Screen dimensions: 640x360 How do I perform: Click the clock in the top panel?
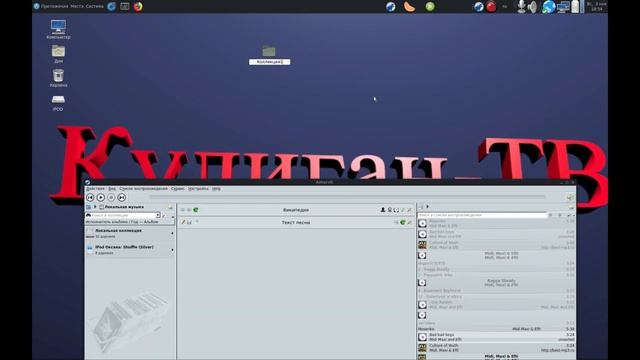(x=597, y=6)
